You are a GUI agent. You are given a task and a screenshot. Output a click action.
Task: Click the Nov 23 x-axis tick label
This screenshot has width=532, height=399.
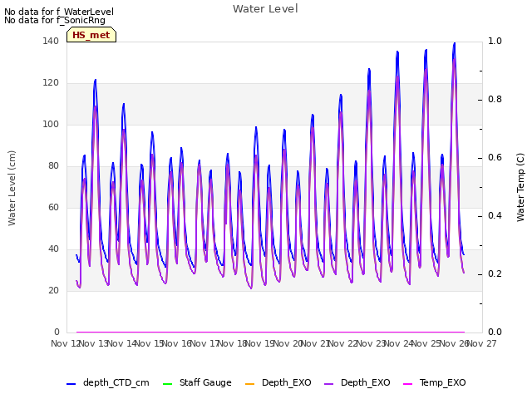pyautogui.click(x=371, y=343)
